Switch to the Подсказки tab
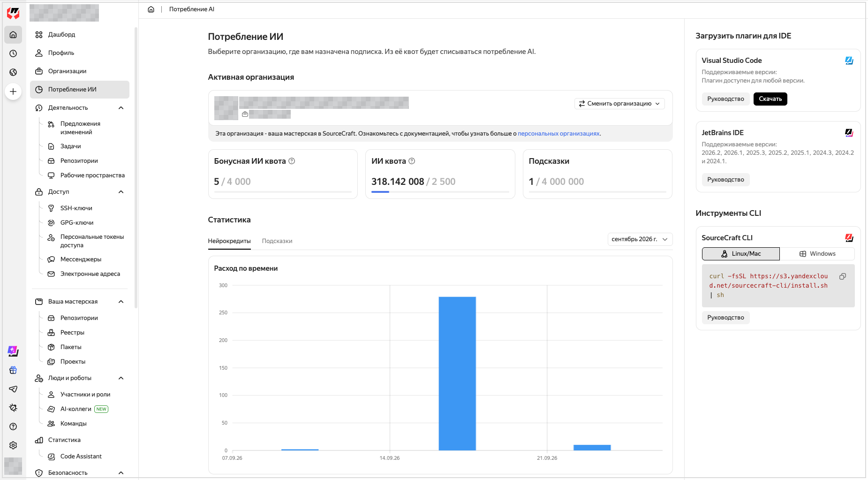Screen dimensions: 868x480 pos(277,241)
